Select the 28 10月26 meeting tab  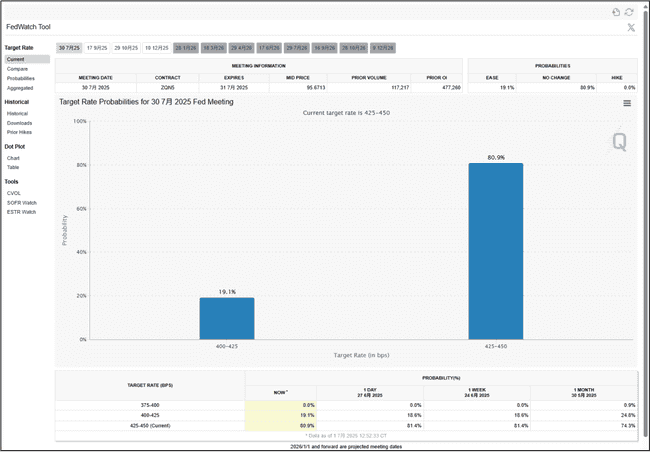tap(354, 48)
